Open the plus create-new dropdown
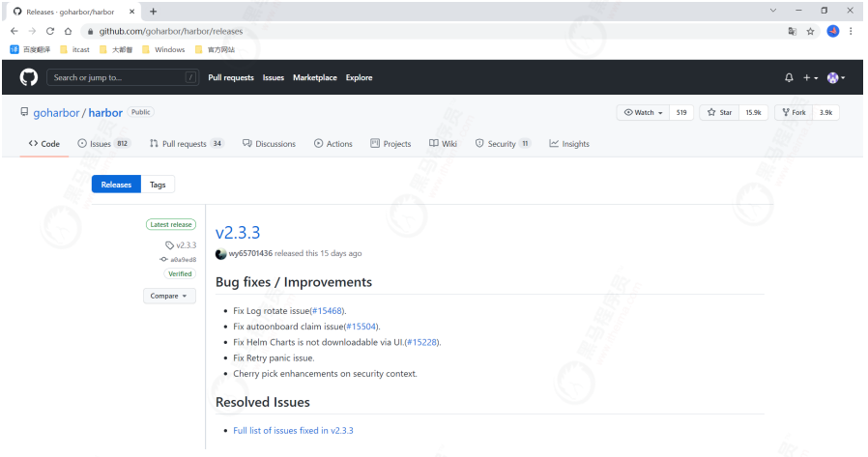The image size is (868, 457). [810, 78]
